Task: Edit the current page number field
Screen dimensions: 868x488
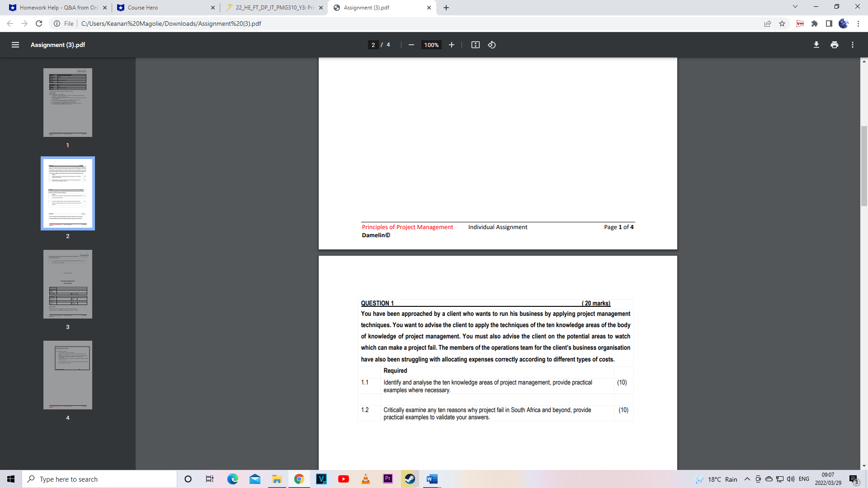Action: coord(373,45)
